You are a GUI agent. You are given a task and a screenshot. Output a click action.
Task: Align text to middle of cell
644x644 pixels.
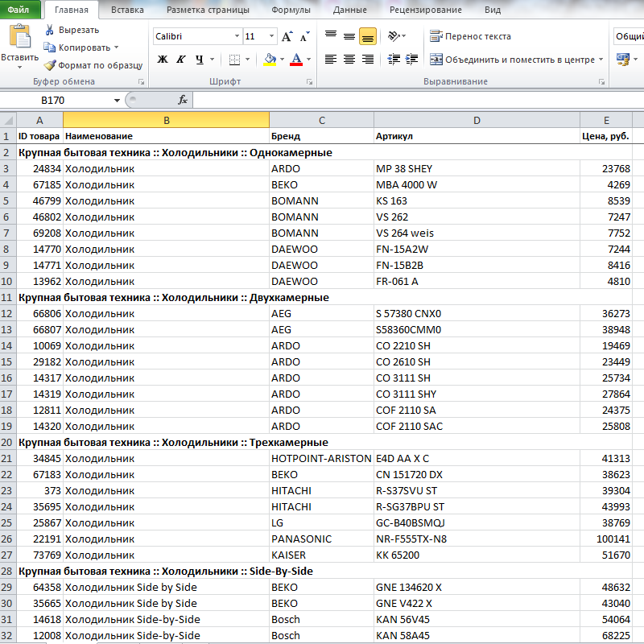[349, 36]
